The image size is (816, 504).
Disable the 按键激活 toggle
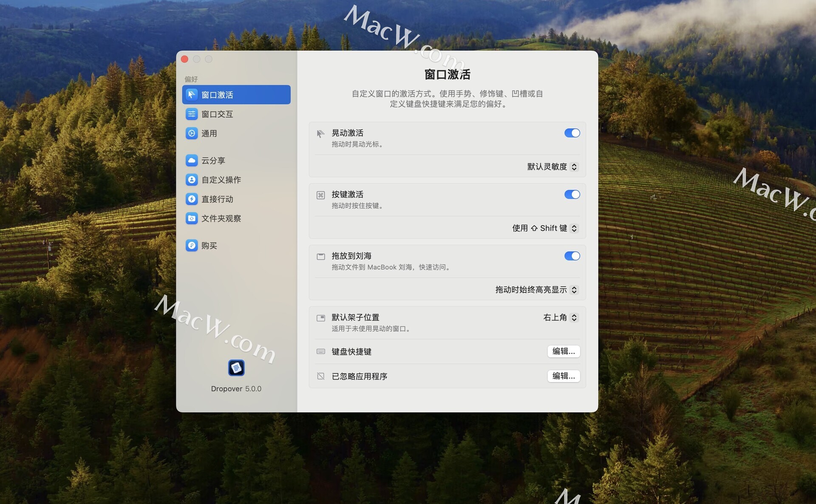coord(572,194)
